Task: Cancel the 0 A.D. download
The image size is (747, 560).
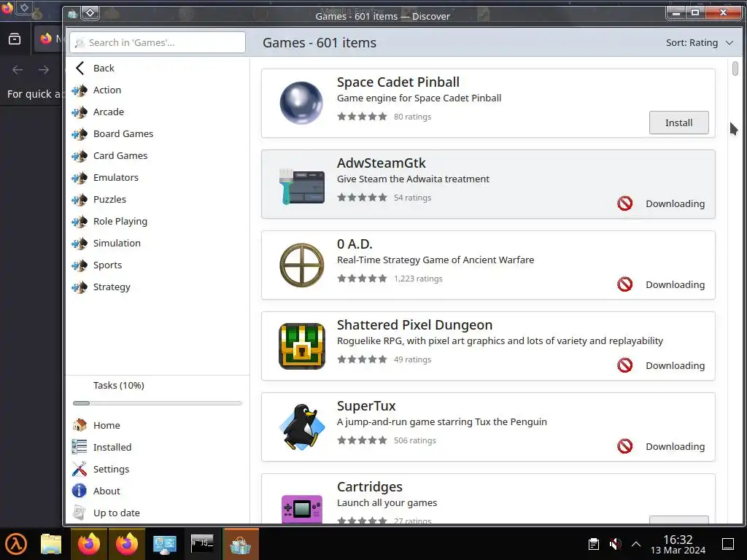Action: pyautogui.click(x=624, y=284)
